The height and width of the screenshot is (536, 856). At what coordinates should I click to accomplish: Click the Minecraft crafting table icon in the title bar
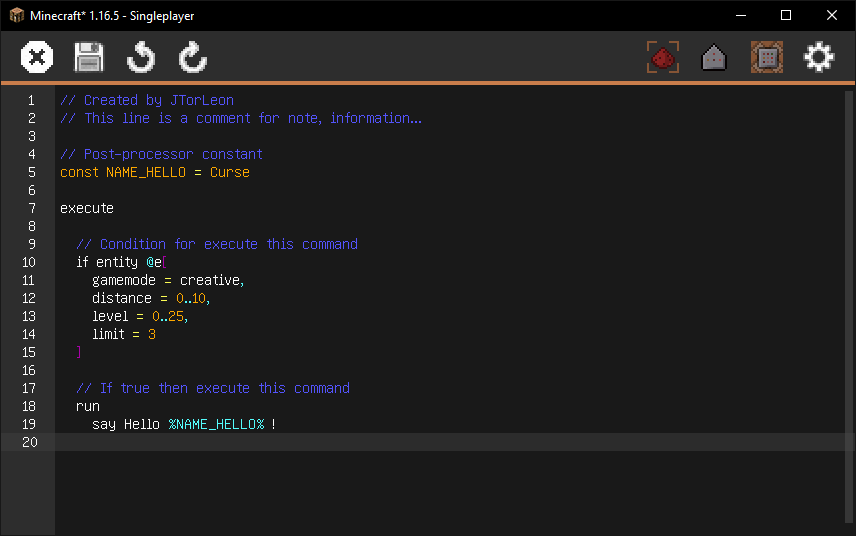click(x=17, y=16)
